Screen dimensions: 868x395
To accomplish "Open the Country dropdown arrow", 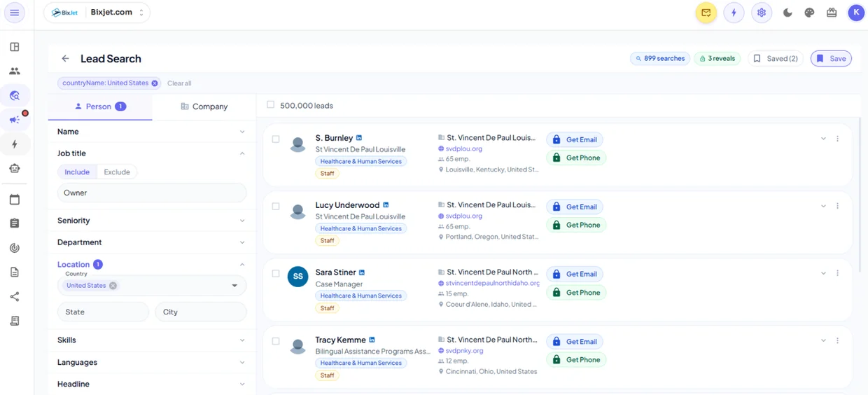I will point(234,286).
